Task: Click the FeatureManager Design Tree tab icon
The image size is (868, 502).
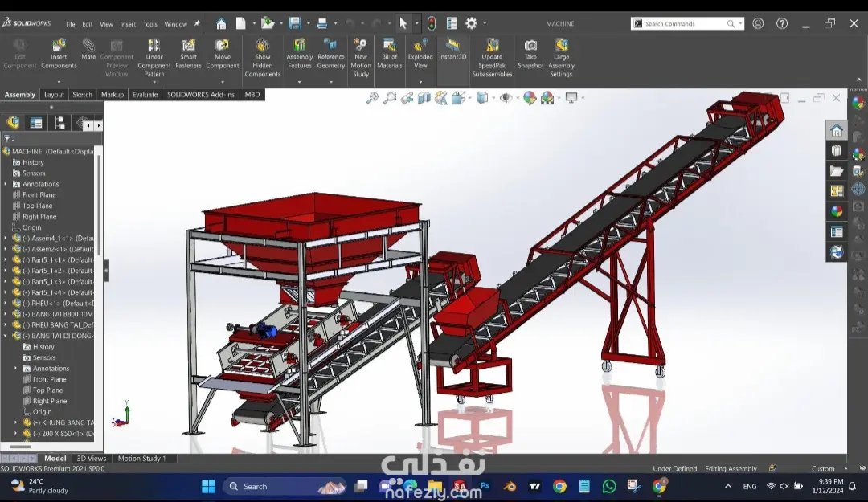Action: pyautogui.click(x=13, y=122)
